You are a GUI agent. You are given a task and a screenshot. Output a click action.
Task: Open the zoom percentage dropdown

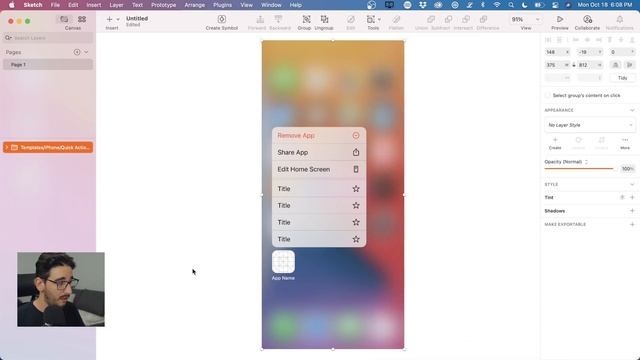526,19
